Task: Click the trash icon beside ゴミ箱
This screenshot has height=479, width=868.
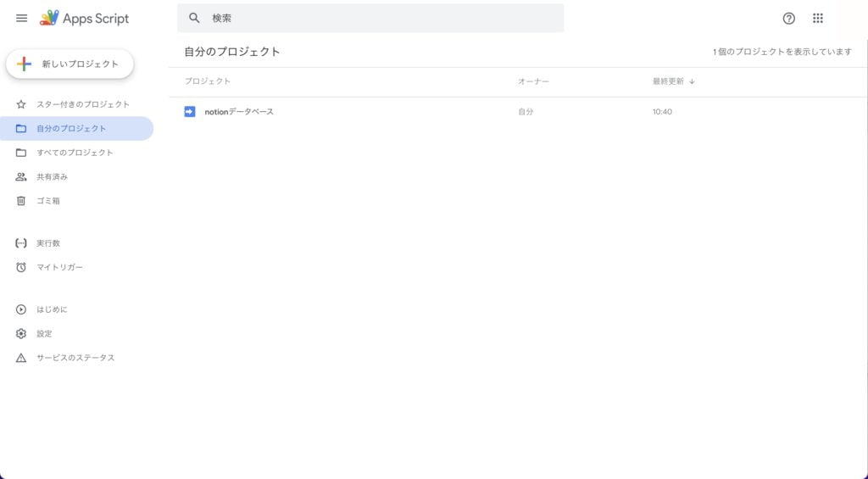Action: (21, 201)
